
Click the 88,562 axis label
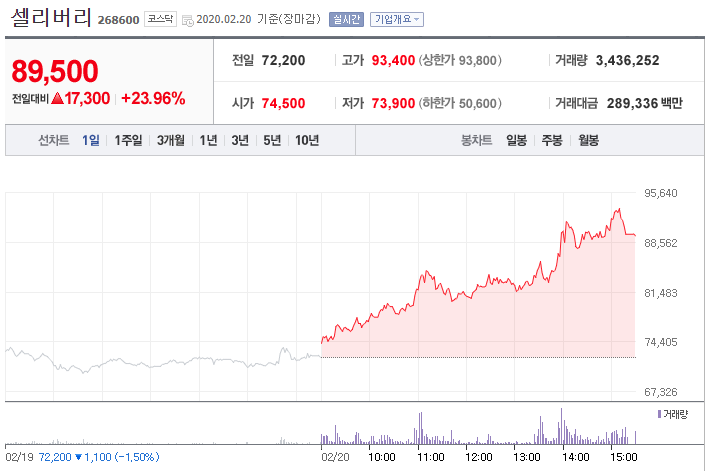click(x=660, y=243)
